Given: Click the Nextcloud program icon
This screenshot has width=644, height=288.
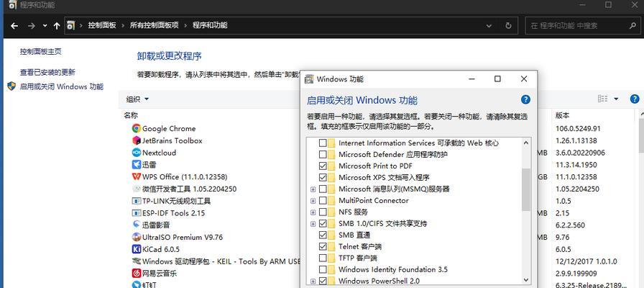Looking at the screenshot, I should tap(137, 153).
